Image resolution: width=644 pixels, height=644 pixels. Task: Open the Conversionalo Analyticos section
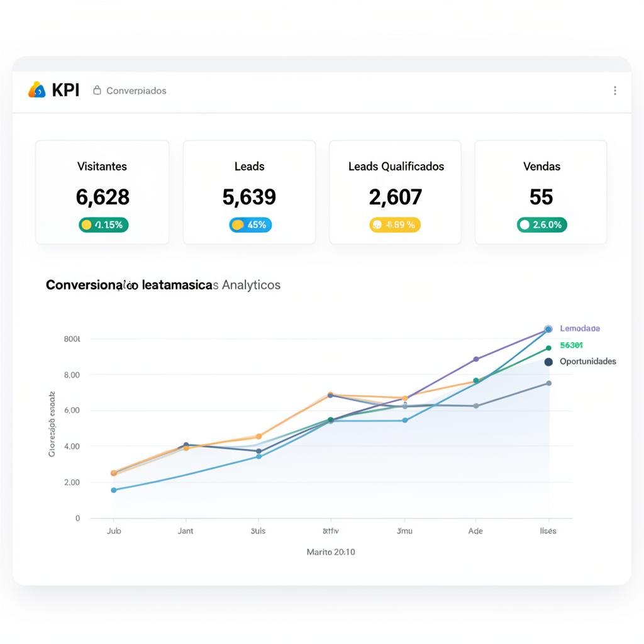(162, 285)
